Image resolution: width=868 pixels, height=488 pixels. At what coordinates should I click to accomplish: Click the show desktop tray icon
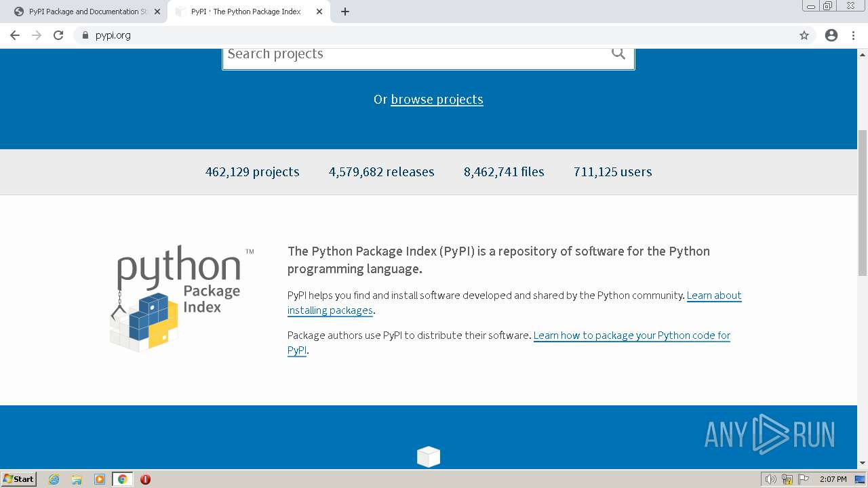click(860, 479)
